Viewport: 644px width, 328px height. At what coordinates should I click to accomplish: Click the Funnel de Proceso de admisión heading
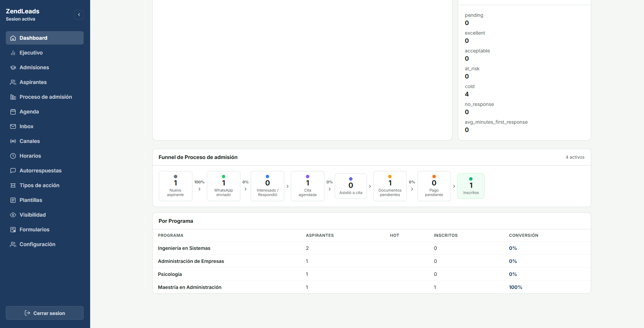(198, 157)
